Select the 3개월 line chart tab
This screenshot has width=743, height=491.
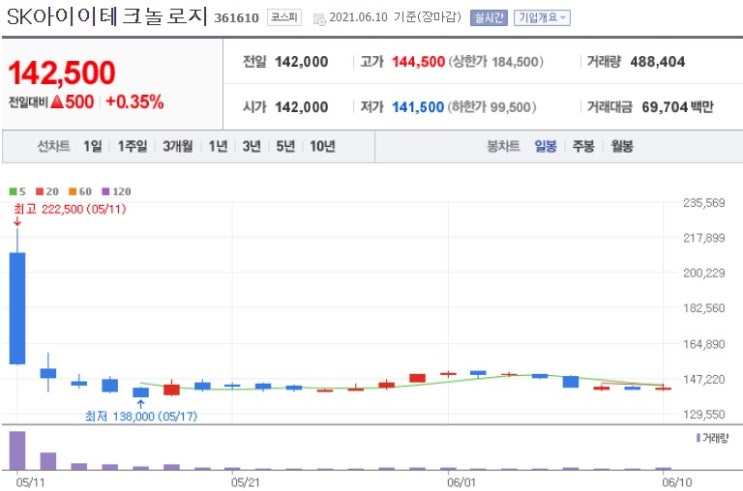tap(178, 146)
